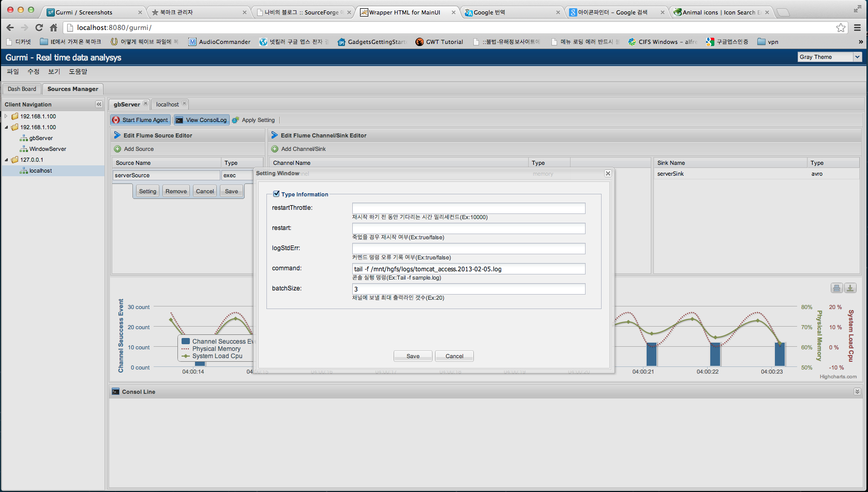Click the chart print icon
The height and width of the screenshot is (492, 868).
(x=836, y=288)
